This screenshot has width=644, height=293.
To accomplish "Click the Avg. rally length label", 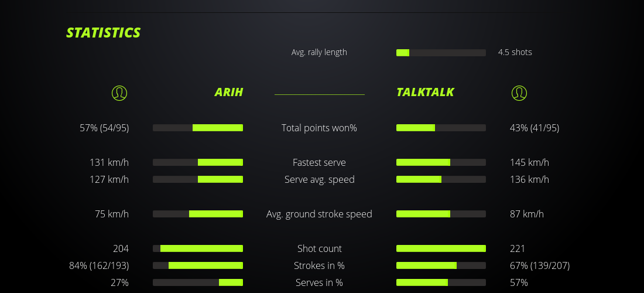I will pos(319,52).
